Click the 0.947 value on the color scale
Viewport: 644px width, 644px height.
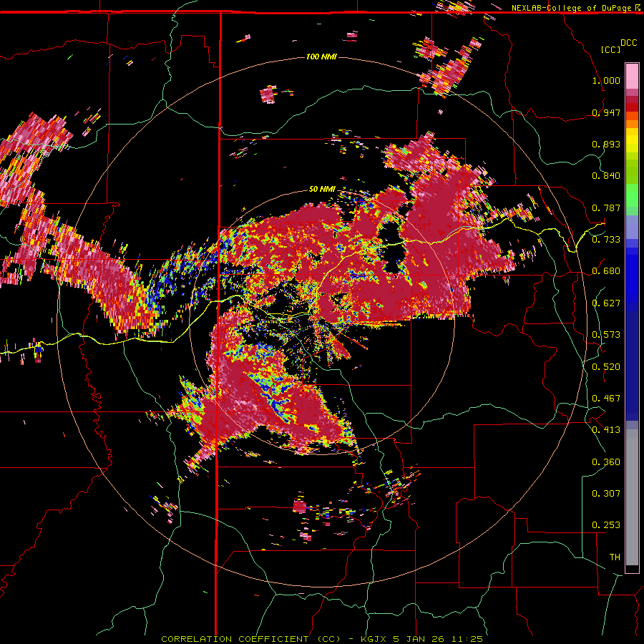point(606,112)
